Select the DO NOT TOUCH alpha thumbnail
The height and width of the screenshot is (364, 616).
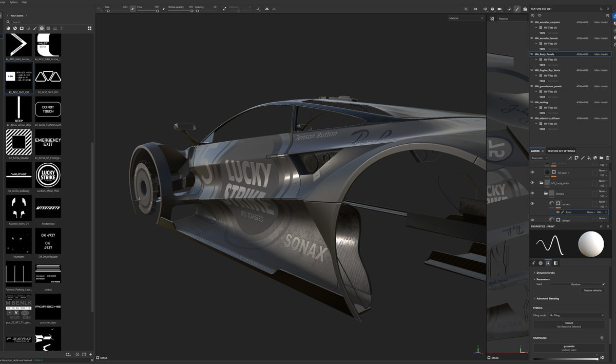(x=48, y=108)
